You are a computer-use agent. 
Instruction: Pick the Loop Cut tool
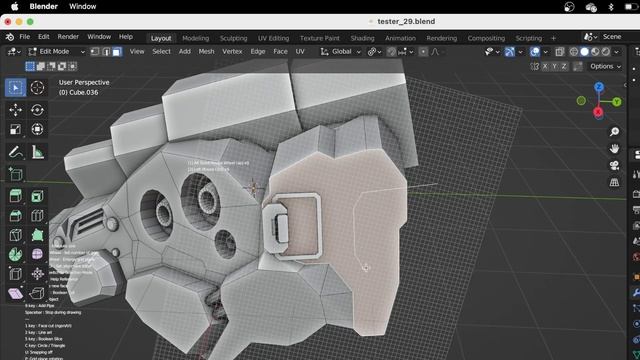pos(37,216)
